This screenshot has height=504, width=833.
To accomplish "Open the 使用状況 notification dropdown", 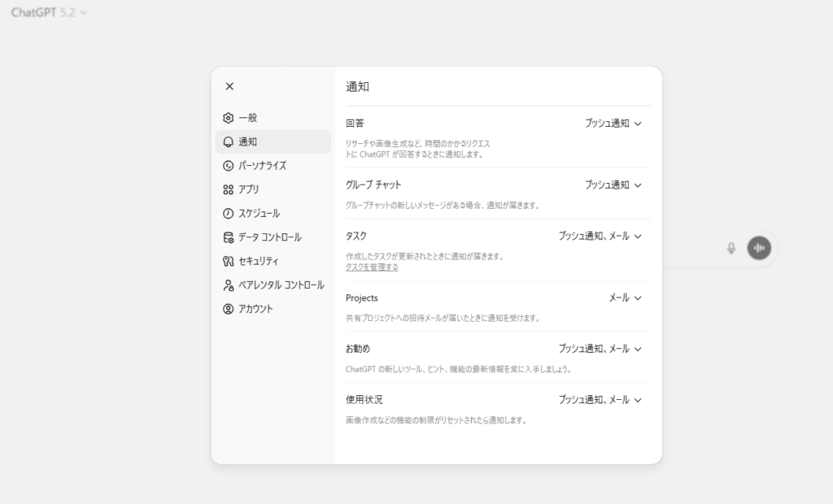I will coord(600,400).
